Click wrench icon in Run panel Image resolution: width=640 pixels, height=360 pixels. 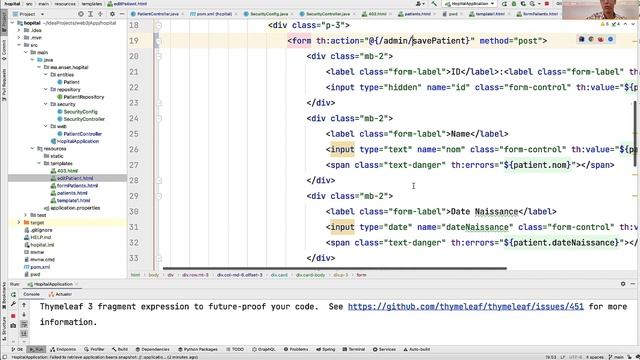(x=13, y=304)
